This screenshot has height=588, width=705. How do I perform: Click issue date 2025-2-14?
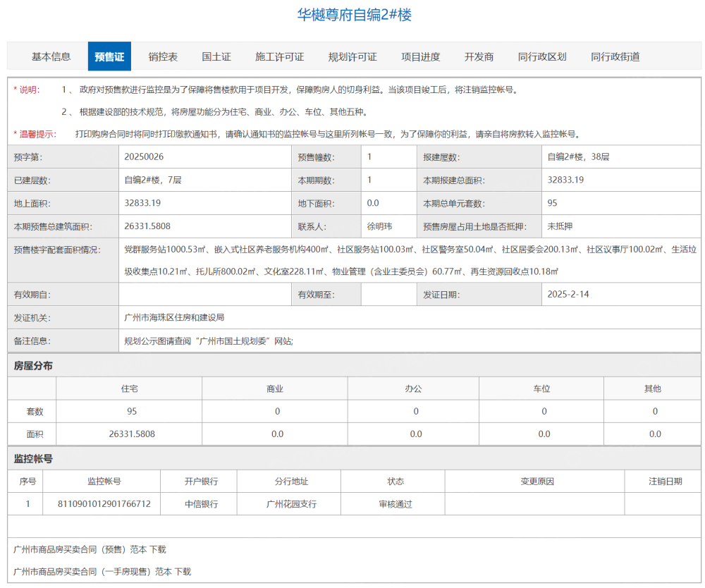point(568,295)
